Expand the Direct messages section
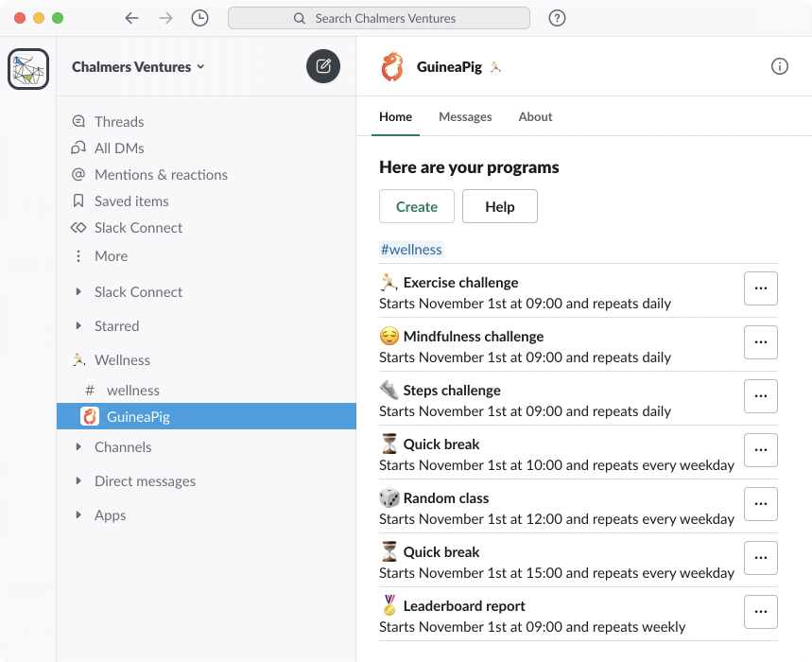This screenshot has width=812, height=662. 78,481
